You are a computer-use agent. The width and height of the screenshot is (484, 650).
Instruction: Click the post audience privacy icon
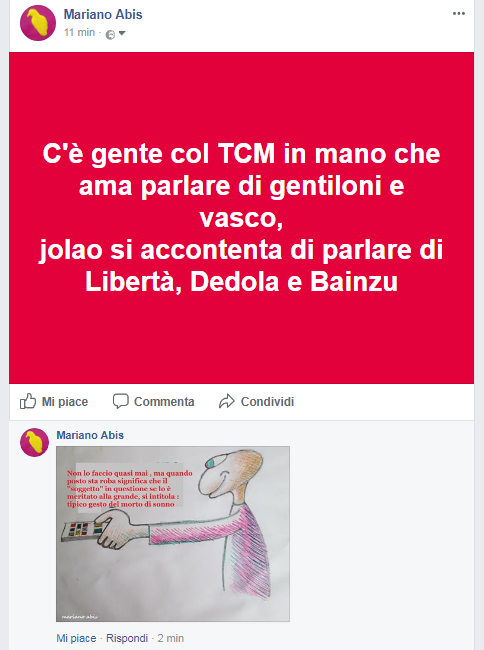coord(110,34)
